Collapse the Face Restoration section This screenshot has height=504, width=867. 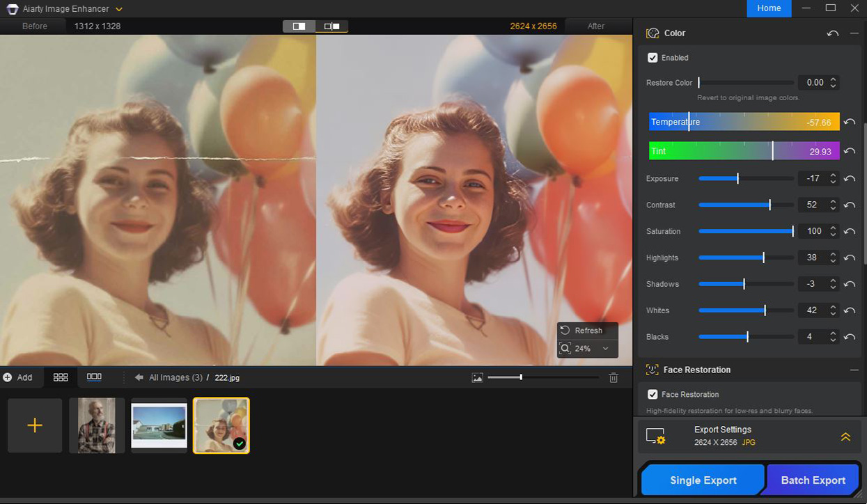pyautogui.click(x=854, y=370)
